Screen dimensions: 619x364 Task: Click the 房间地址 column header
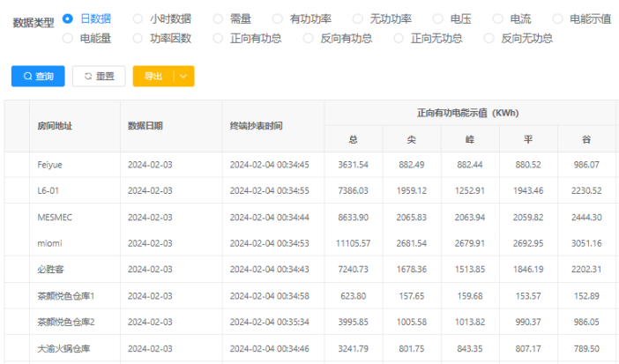pos(55,126)
